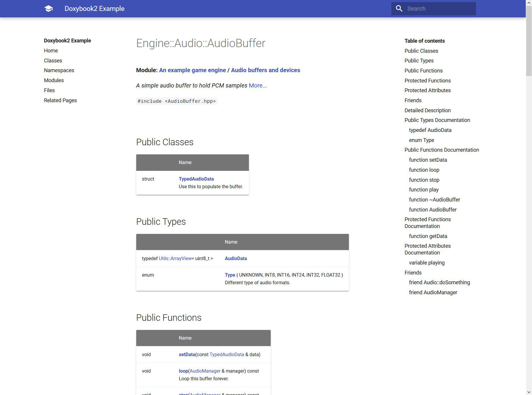Click the scrollbar up arrow
The width and height of the screenshot is (532, 395).
tap(529, 3)
